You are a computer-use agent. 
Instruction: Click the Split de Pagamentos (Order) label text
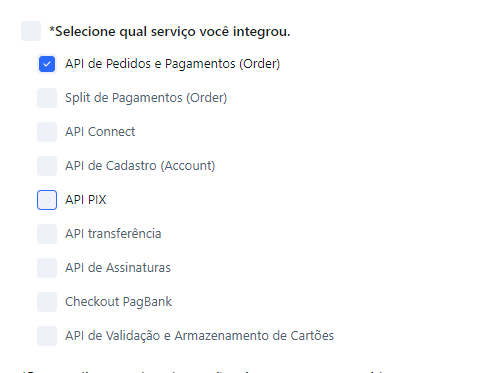(146, 98)
